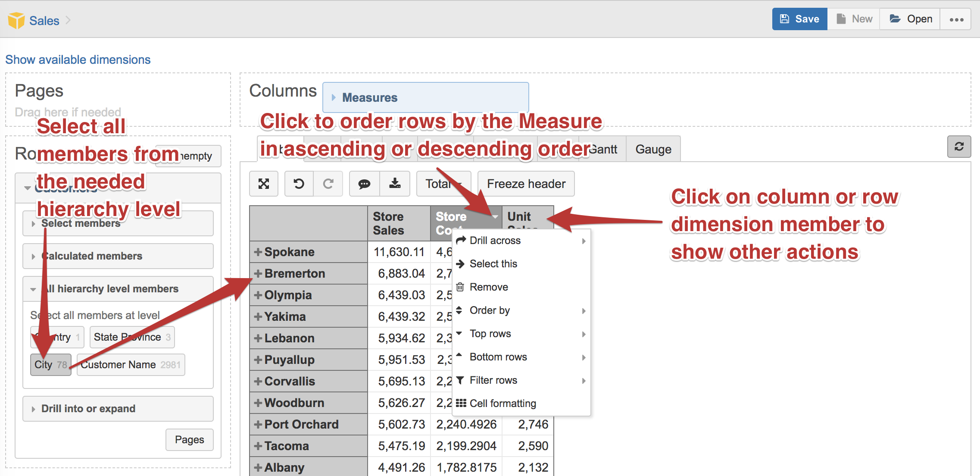Click the Save button
Viewport: 980px width, 476px height.
[x=799, y=19]
